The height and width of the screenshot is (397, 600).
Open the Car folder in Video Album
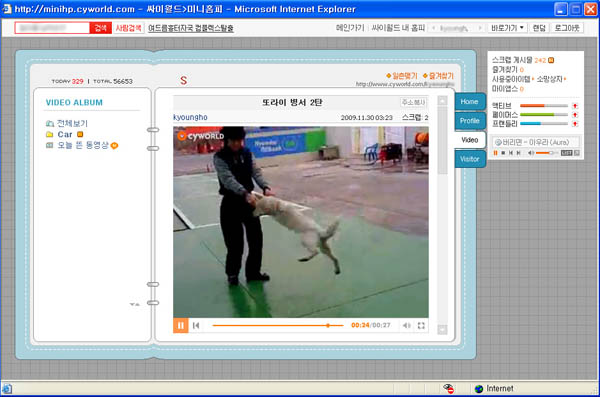[64, 134]
